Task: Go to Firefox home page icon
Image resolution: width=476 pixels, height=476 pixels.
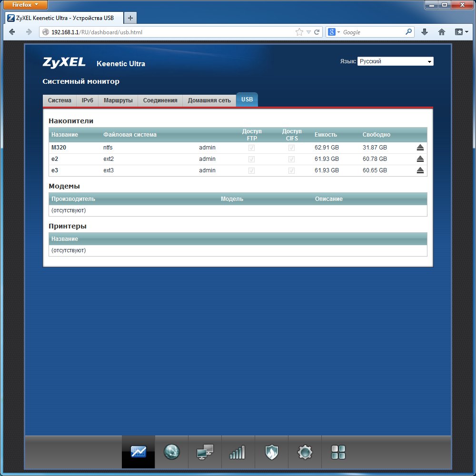Action: [x=442, y=32]
